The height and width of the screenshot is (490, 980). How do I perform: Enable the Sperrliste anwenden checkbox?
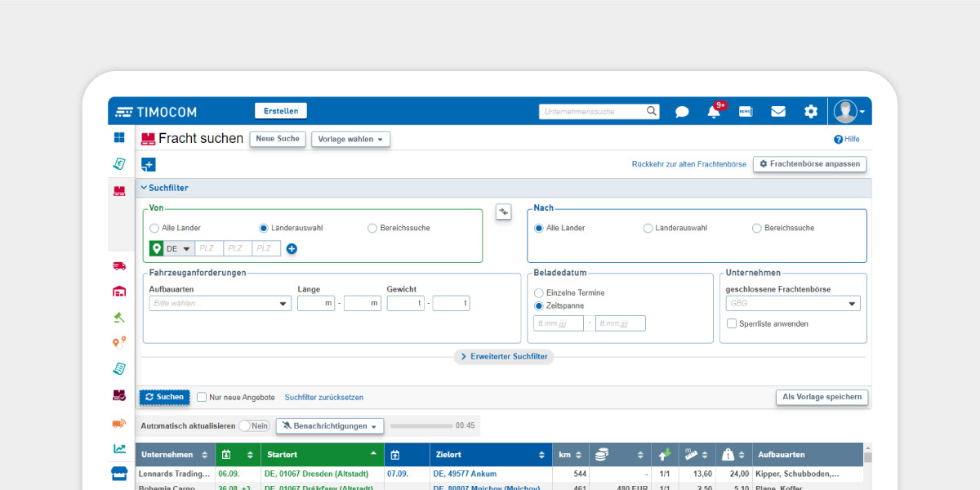[732, 324]
